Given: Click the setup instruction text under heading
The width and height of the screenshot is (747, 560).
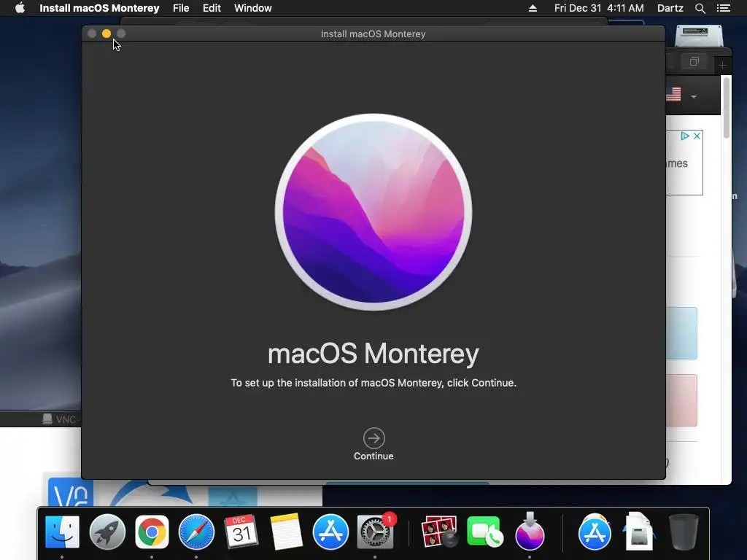Looking at the screenshot, I should pos(373,383).
